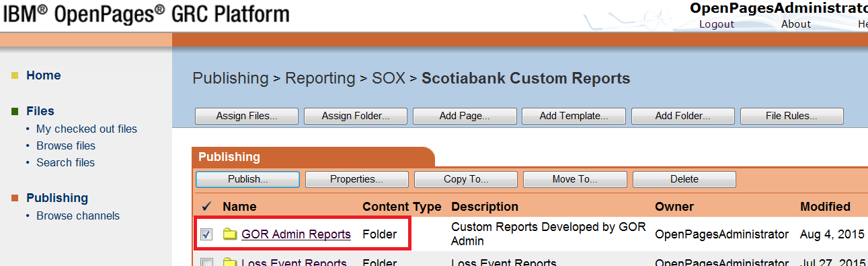Click the Loss Event Reports folder icon
868x266 pixels.
(x=231, y=262)
